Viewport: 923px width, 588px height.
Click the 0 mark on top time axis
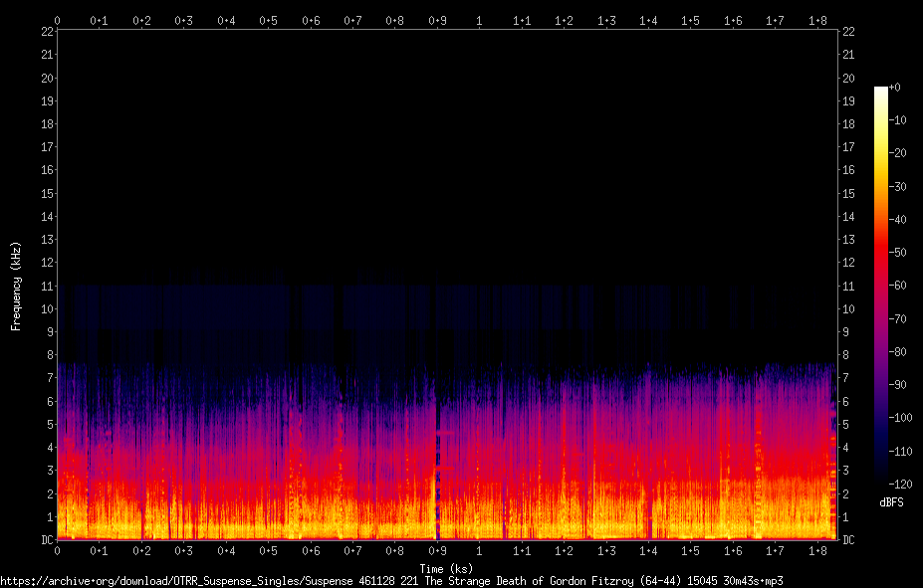coord(57,21)
